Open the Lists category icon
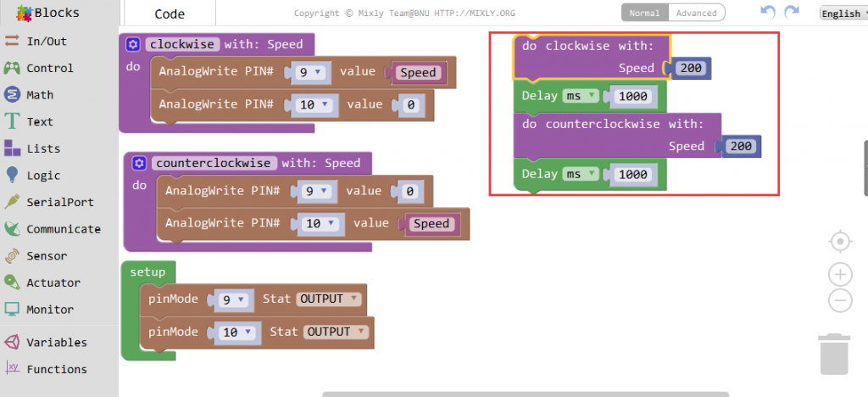 [12, 148]
